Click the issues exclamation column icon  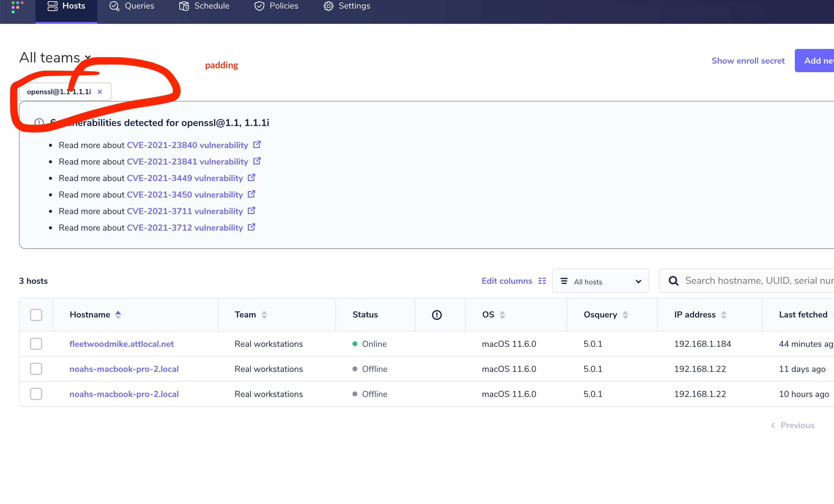tap(437, 315)
